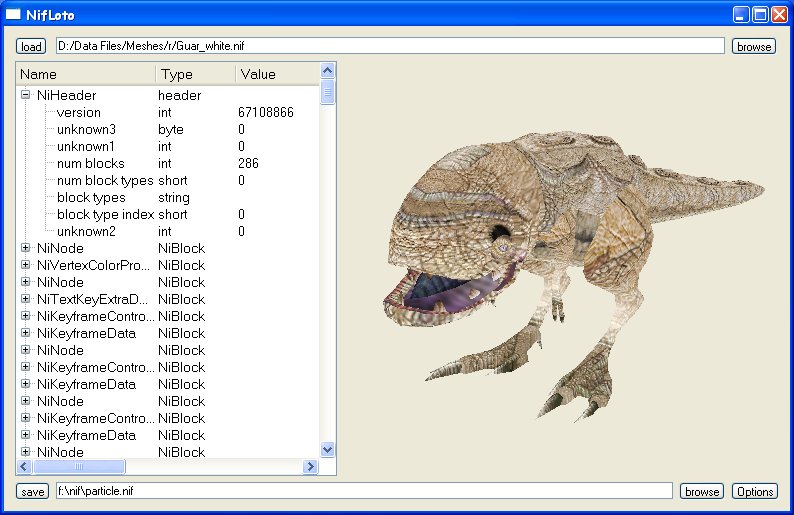This screenshot has height=515, width=794.
Task: Focus the Guar_white.nif load path field
Action: [390, 46]
